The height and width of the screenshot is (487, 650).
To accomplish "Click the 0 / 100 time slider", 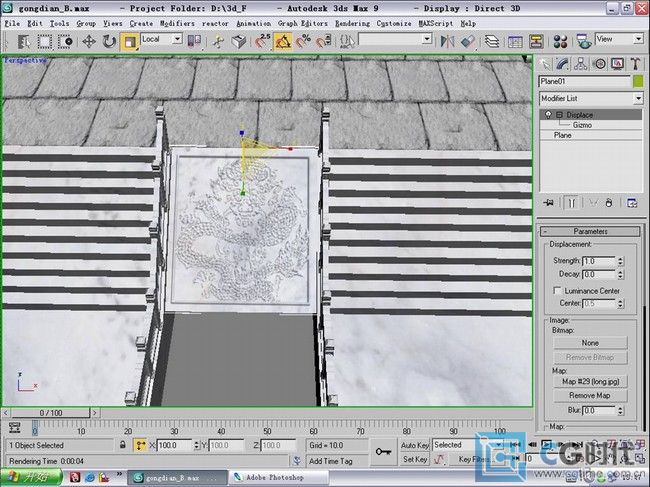I will 51,413.
